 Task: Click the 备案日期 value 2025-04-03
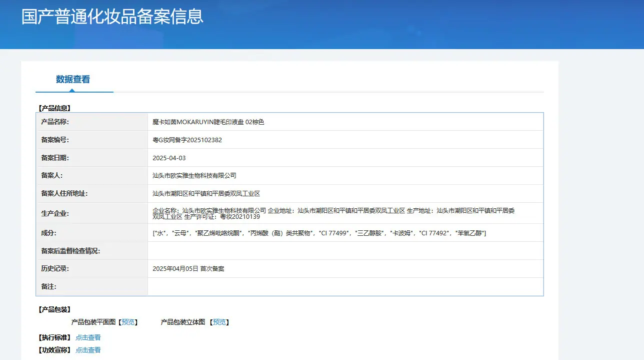pyautogui.click(x=169, y=158)
